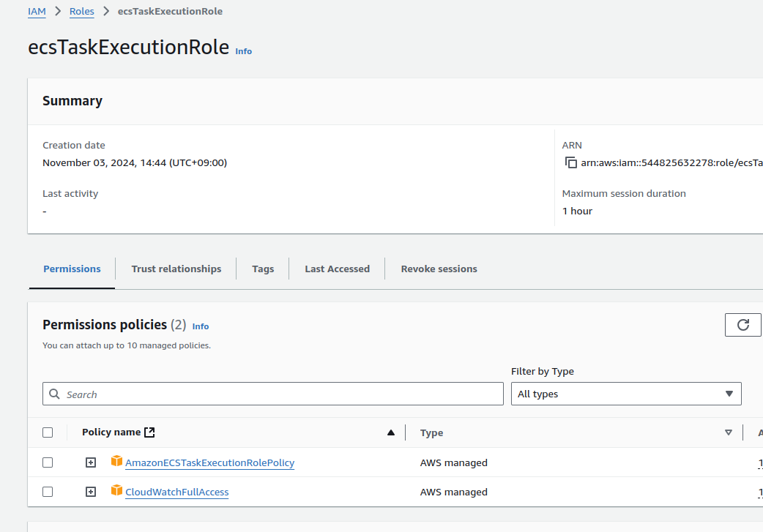Click the copy ARN icon
This screenshot has height=532, width=763.
point(571,162)
